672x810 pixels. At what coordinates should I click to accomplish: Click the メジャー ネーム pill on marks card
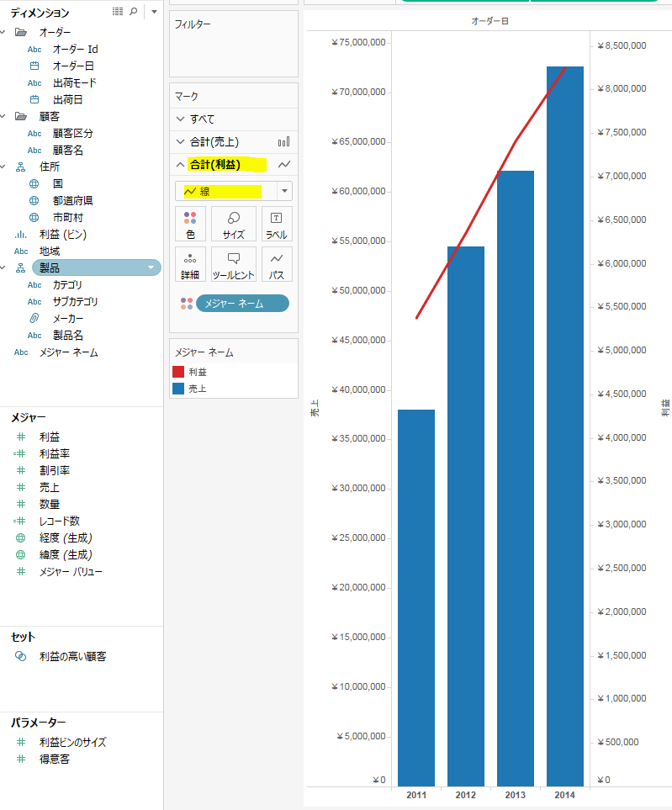(x=242, y=304)
